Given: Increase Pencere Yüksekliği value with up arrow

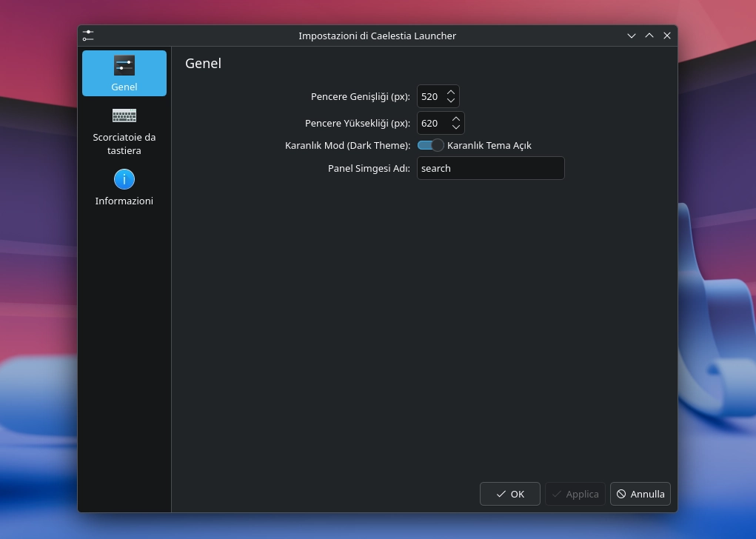Looking at the screenshot, I should pos(456,118).
